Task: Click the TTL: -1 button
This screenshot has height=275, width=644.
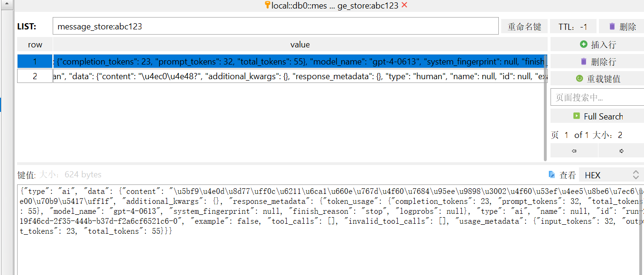Action: 573,27
